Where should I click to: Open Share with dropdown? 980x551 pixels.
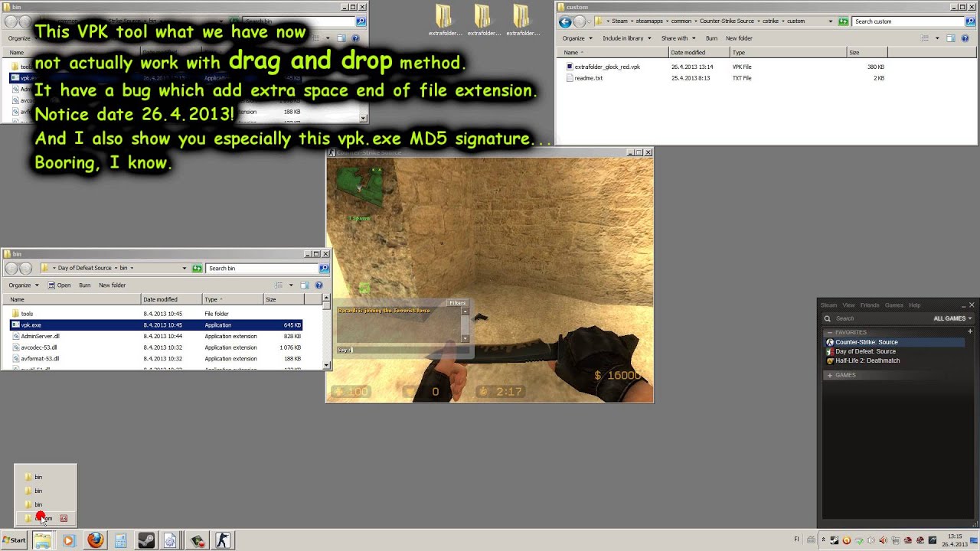pyautogui.click(x=678, y=38)
